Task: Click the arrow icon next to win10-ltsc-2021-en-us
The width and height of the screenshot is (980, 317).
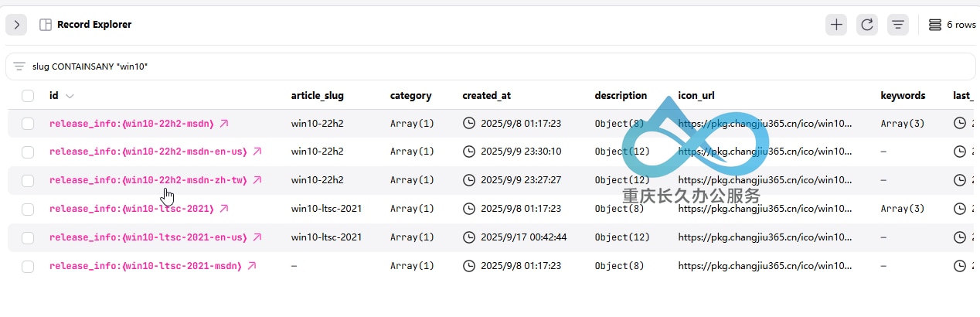Action: 257,238
